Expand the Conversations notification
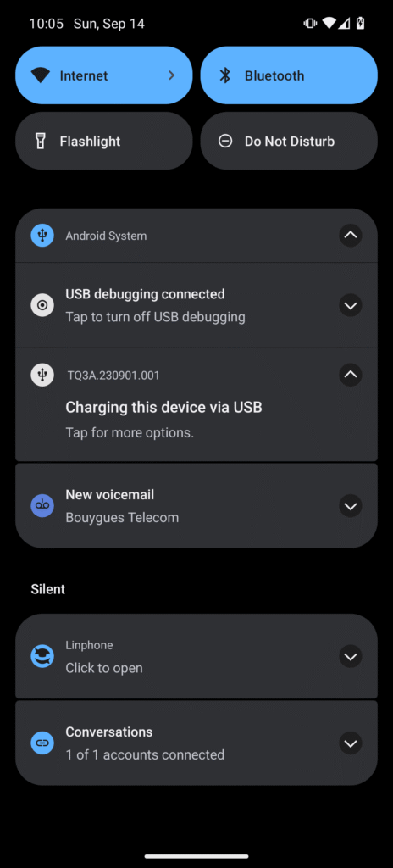The image size is (393, 868). pyautogui.click(x=351, y=743)
